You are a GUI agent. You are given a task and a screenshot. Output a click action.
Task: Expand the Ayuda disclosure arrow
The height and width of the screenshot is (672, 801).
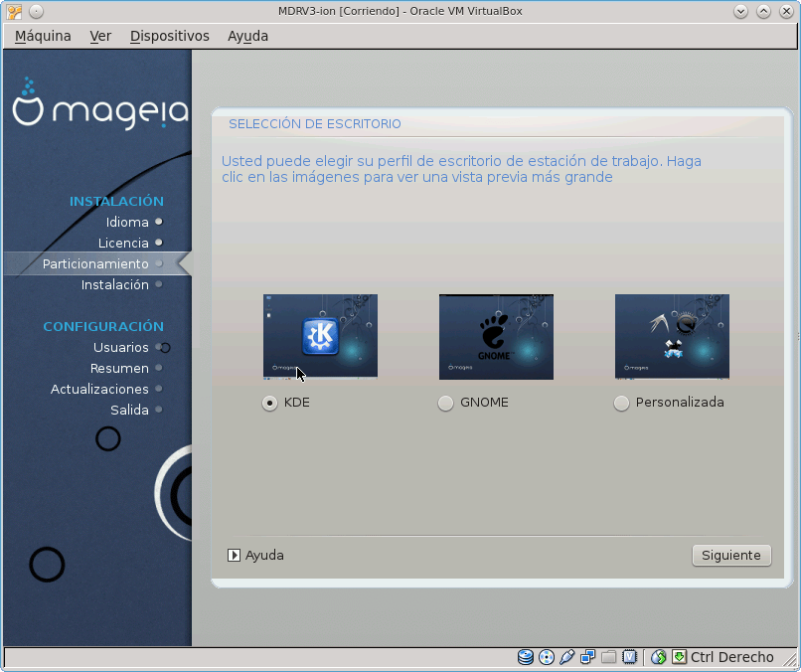coord(236,555)
